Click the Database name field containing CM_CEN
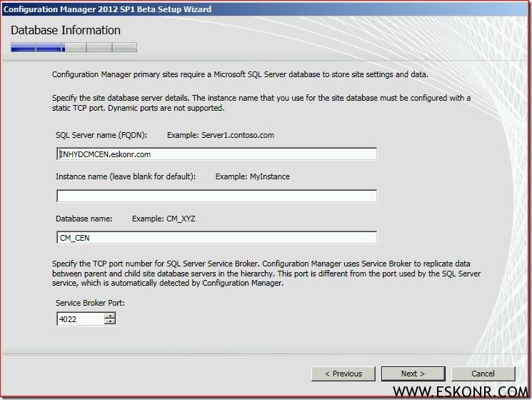This screenshot has height=400, width=532. click(x=216, y=237)
